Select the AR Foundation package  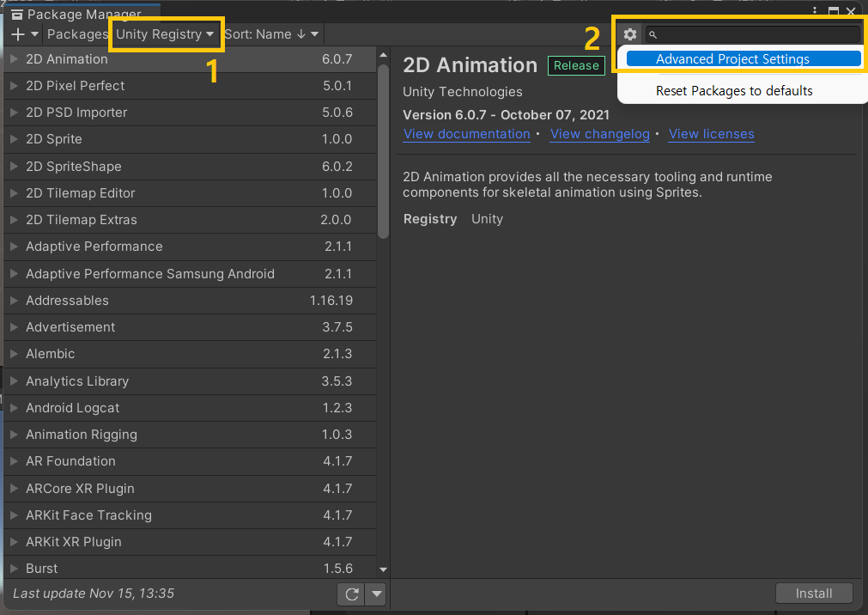click(x=190, y=461)
